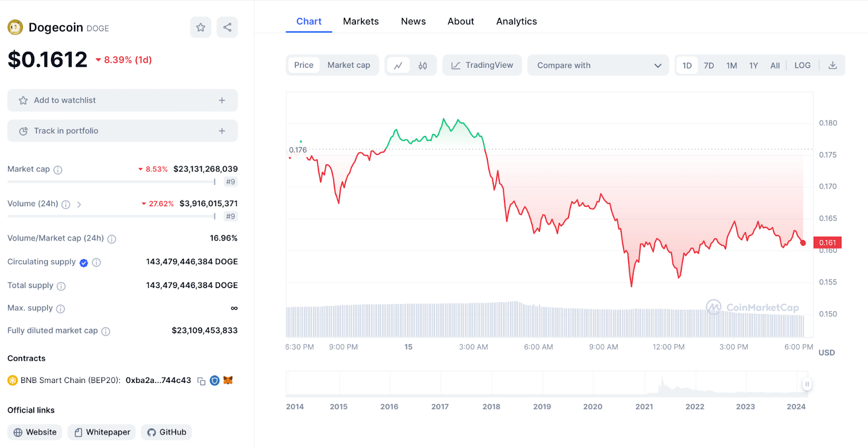
Task: Click the 16.96% volume ratio value
Action: pos(224,238)
